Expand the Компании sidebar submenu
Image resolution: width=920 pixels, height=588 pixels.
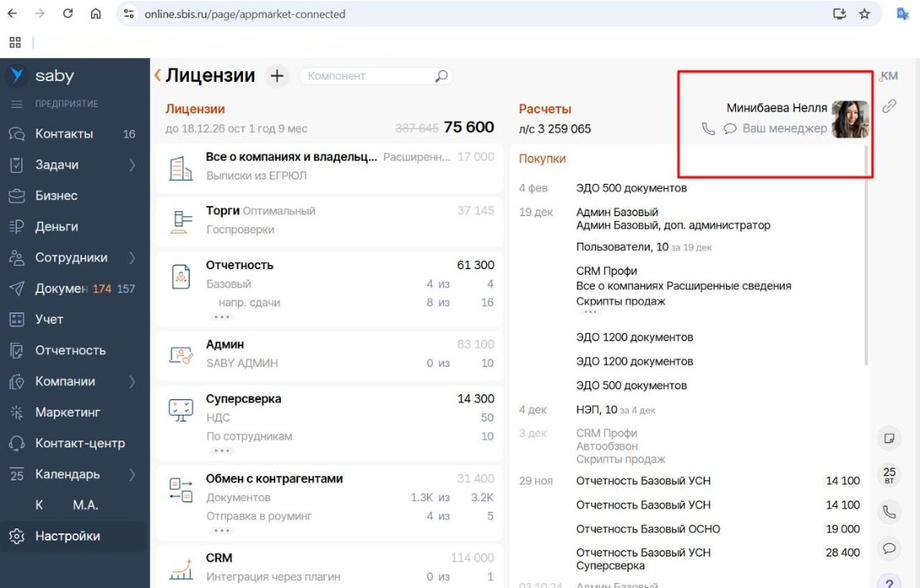click(x=132, y=382)
